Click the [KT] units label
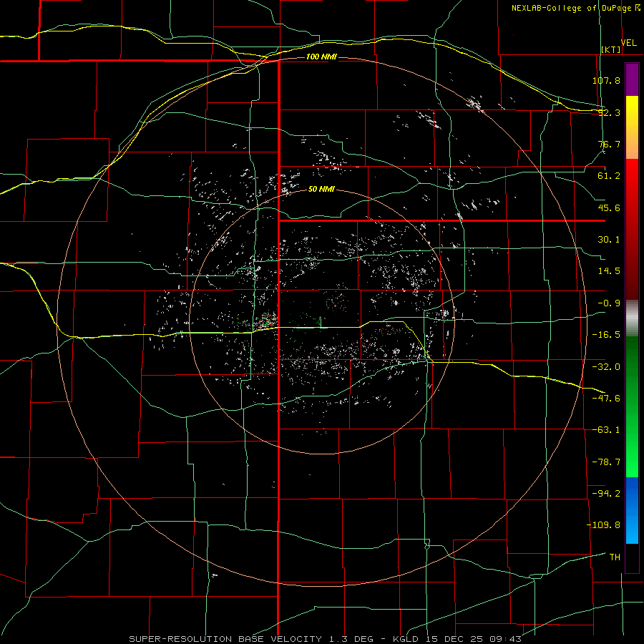Image resolution: width=644 pixels, height=644 pixels. point(611,49)
